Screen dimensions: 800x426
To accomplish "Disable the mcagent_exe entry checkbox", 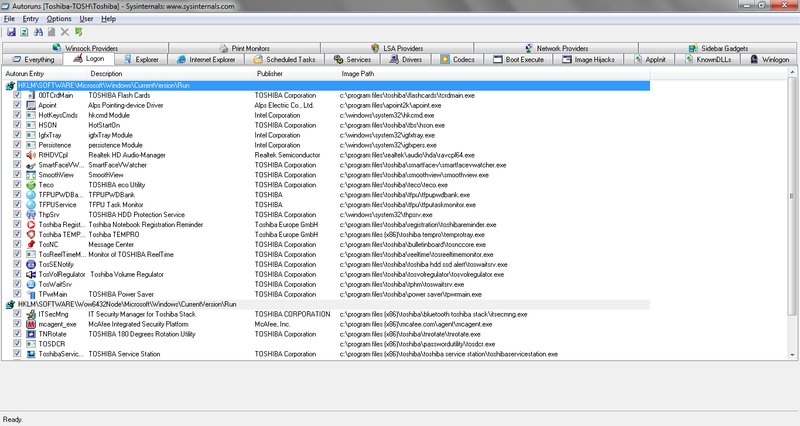I will (17, 323).
